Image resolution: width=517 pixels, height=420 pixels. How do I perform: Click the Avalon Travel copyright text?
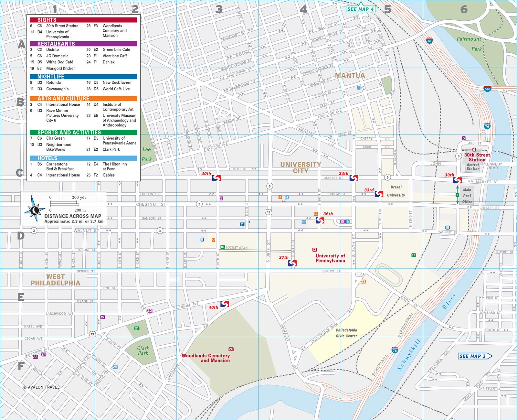41,387
